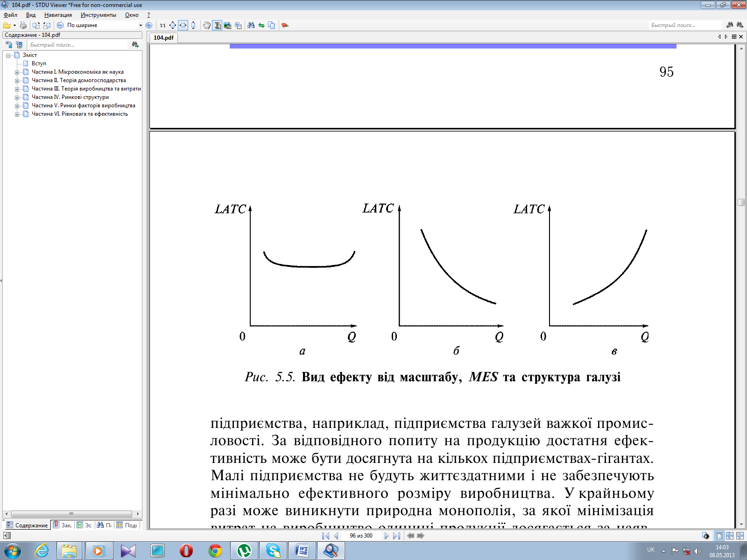Open the binoculars search icon in the toolbar
Viewport: 747px width, 560px height.
[251, 25]
